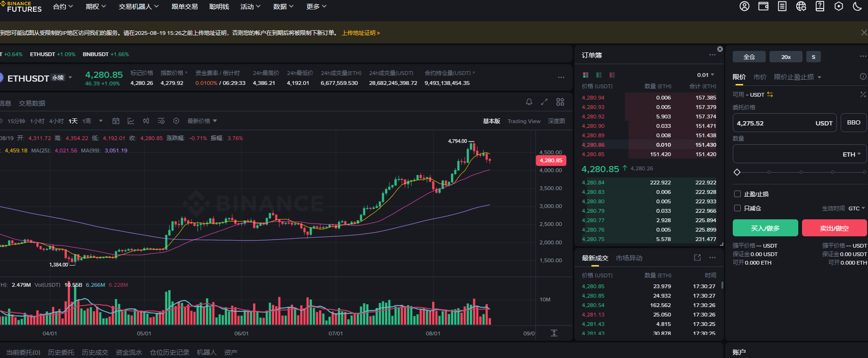The height and width of the screenshot is (358, 868).
Task: Open 聪明钱 in the top menu
Action: 219,7
